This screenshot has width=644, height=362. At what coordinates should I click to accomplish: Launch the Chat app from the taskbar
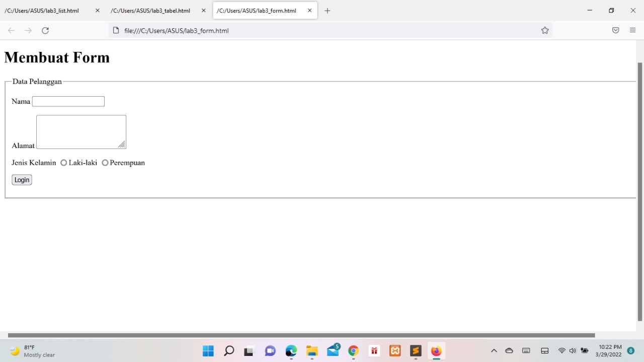(x=270, y=351)
